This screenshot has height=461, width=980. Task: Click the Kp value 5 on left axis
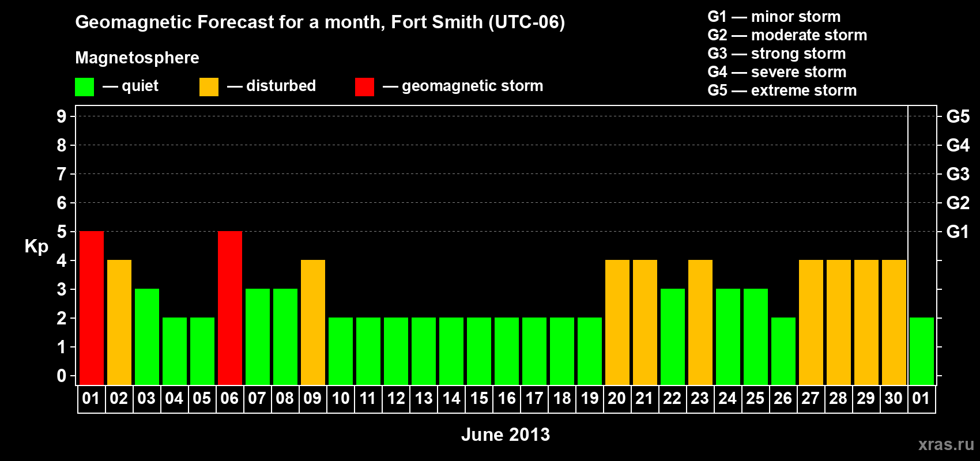[x=62, y=232]
